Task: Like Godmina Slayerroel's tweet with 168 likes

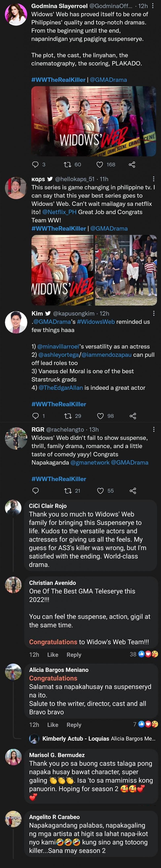Action: coord(100,164)
